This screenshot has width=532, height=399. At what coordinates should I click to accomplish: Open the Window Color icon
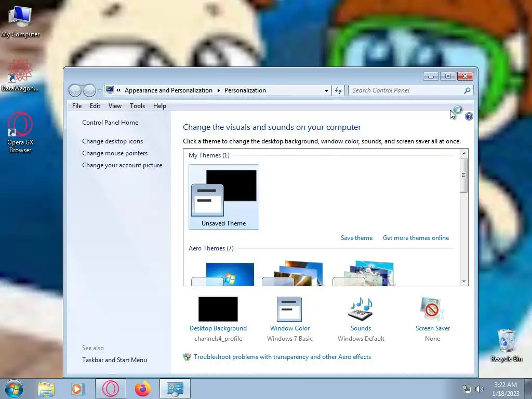point(289,309)
